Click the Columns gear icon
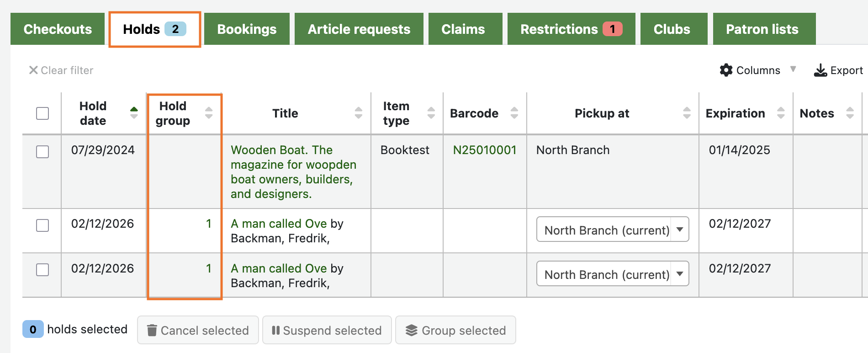The height and width of the screenshot is (353, 868). [x=726, y=70]
